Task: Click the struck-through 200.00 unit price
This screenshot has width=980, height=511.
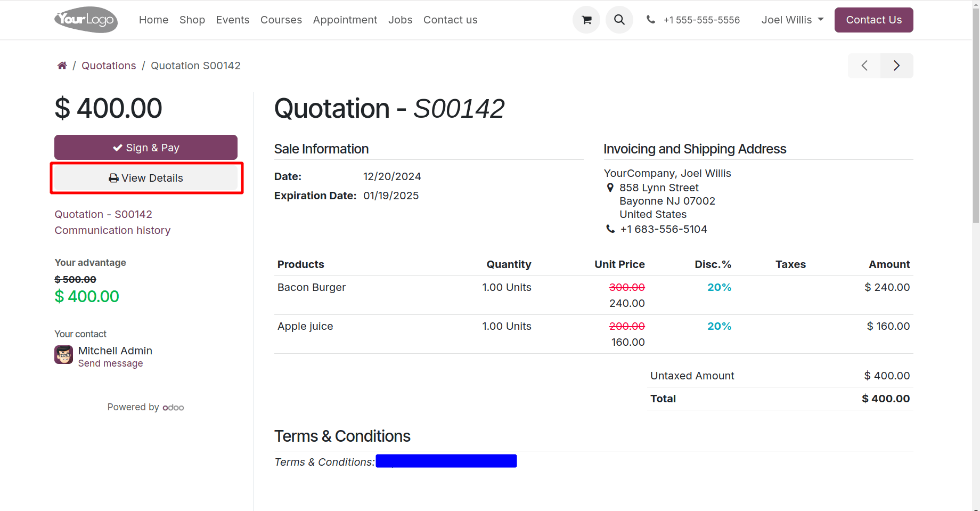Action: click(627, 326)
